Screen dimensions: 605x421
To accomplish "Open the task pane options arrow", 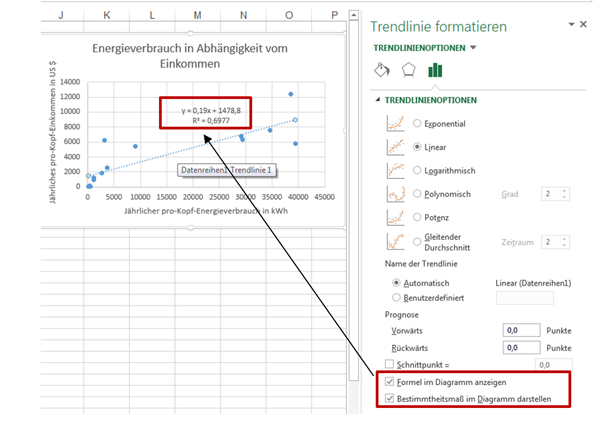I will point(569,24).
